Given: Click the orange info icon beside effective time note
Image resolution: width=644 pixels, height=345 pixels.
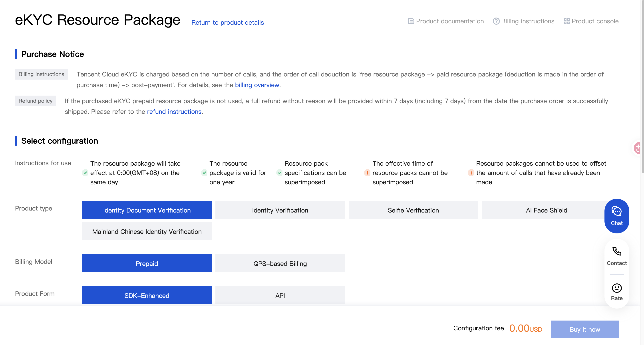Looking at the screenshot, I should [x=367, y=173].
